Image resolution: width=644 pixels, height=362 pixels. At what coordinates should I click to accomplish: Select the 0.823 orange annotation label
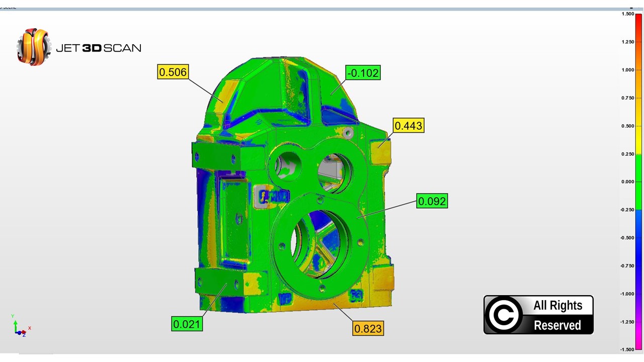[368, 329]
